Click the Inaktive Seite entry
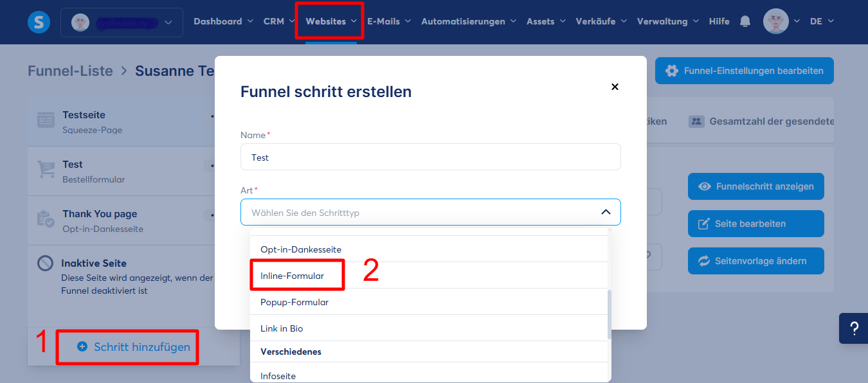This screenshot has height=383, width=868. pyautogui.click(x=121, y=276)
